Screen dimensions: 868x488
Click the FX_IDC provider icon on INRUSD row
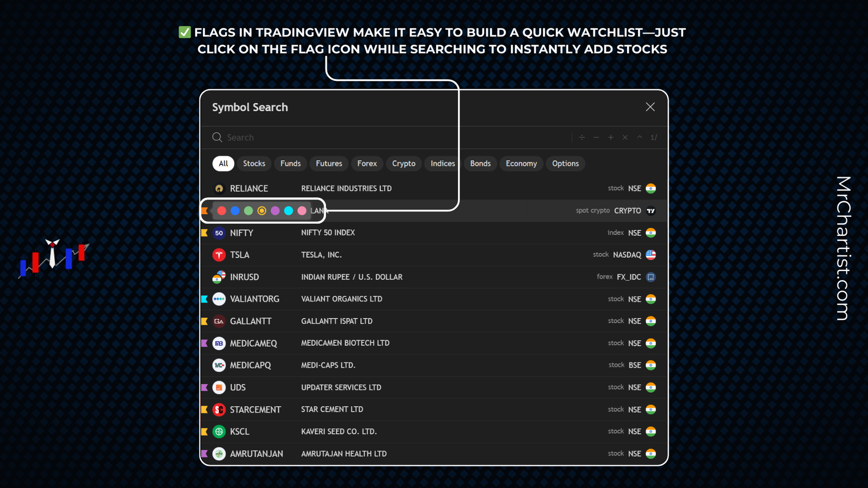coord(651,277)
